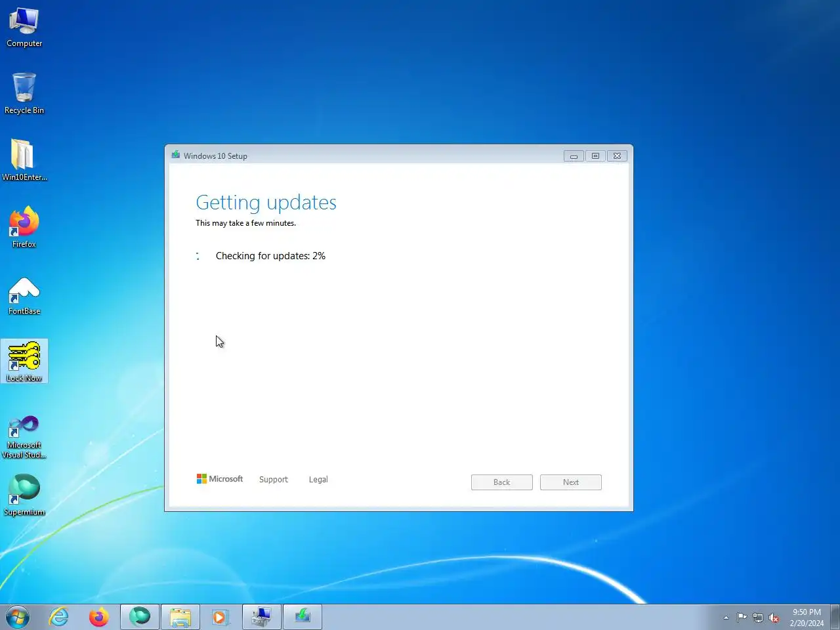Open the network status tray icon
Viewport: 840px width, 630px height.
tap(758, 618)
